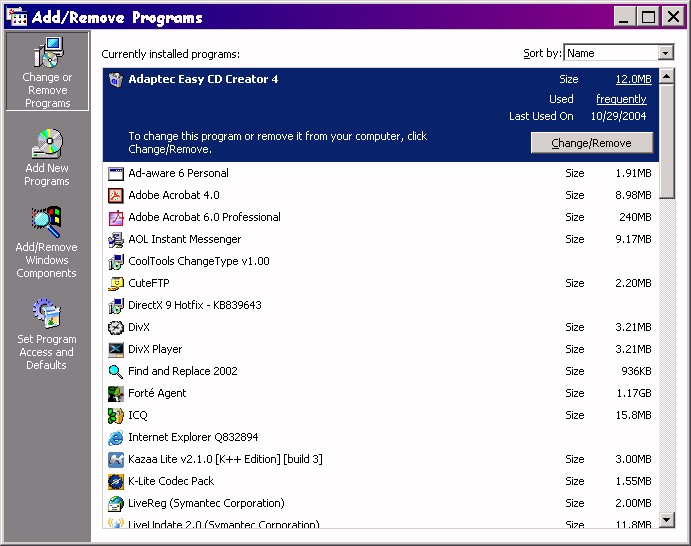Select the DivX Player program name

[x=155, y=349]
